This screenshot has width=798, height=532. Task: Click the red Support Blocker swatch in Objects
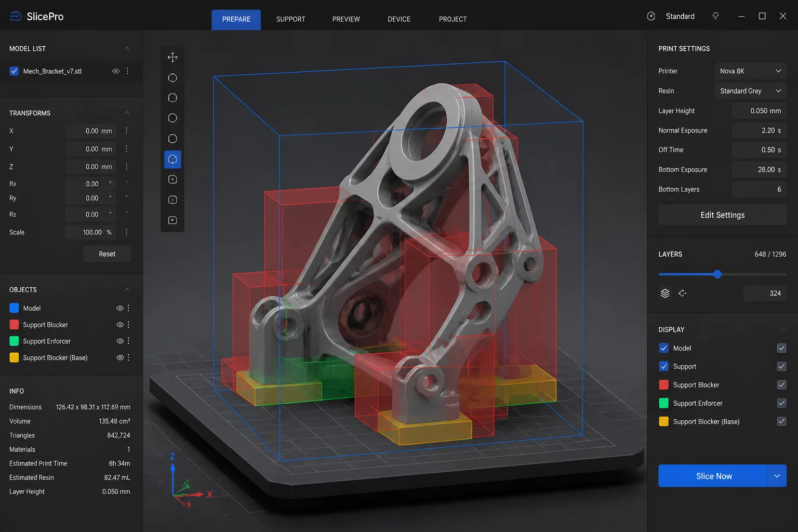click(x=14, y=325)
